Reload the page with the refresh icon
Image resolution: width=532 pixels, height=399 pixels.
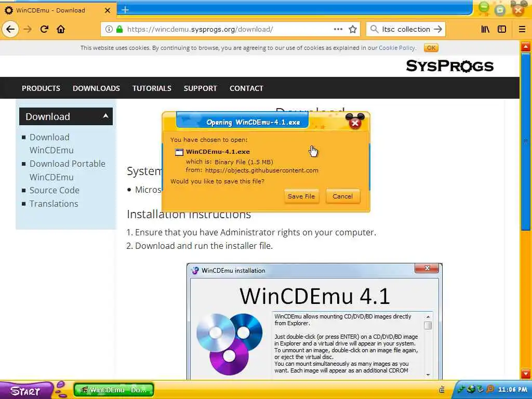pyautogui.click(x=44, y=29)
